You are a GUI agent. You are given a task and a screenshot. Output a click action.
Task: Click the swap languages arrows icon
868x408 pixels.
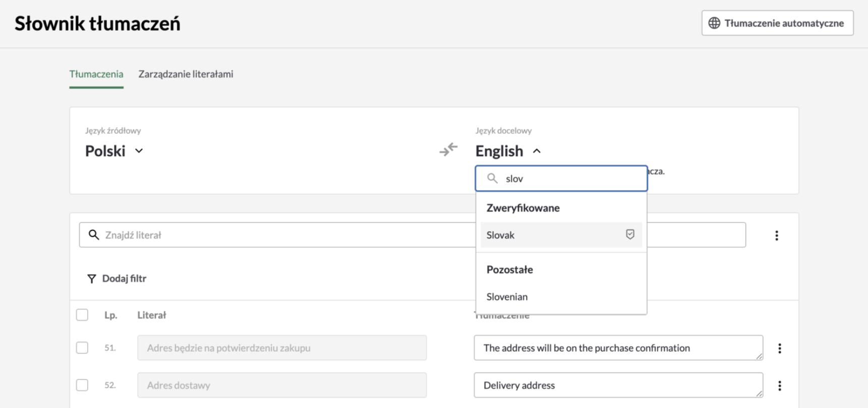(448, 150)
